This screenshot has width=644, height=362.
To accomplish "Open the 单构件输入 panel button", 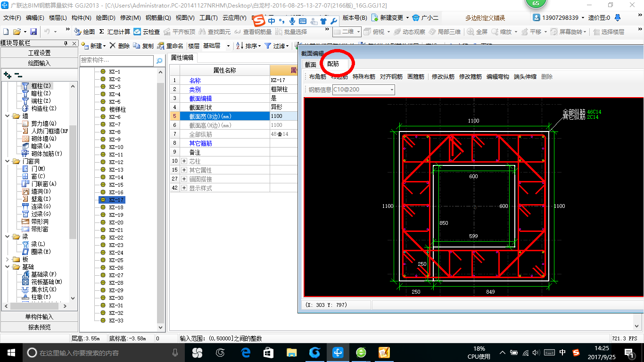I will coord(39,317).
